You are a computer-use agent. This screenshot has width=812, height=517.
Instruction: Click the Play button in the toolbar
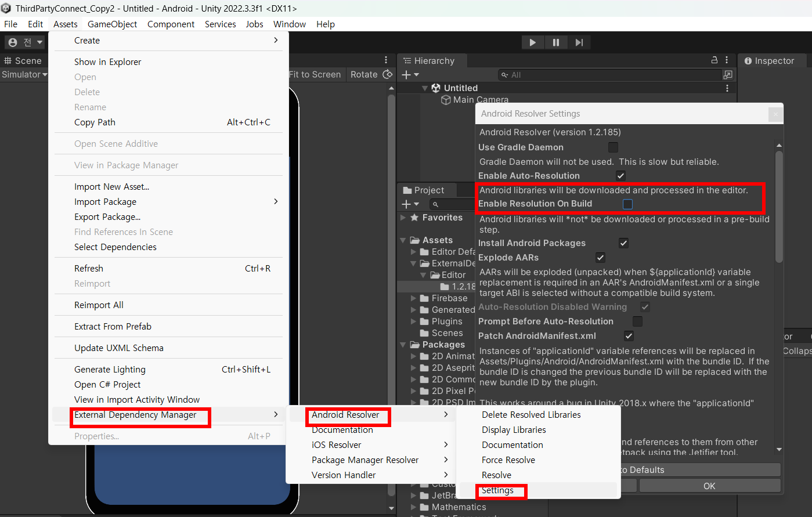(x=532, y=42)
